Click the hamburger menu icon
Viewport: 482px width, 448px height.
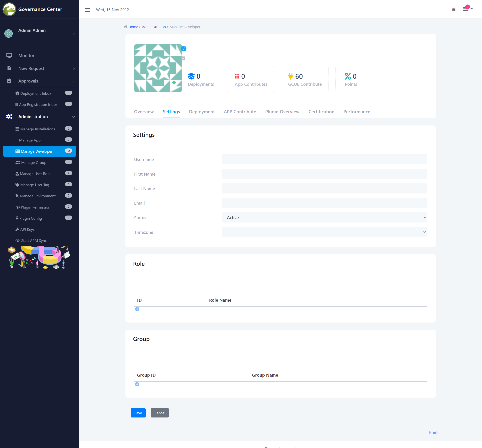point(88,10)
